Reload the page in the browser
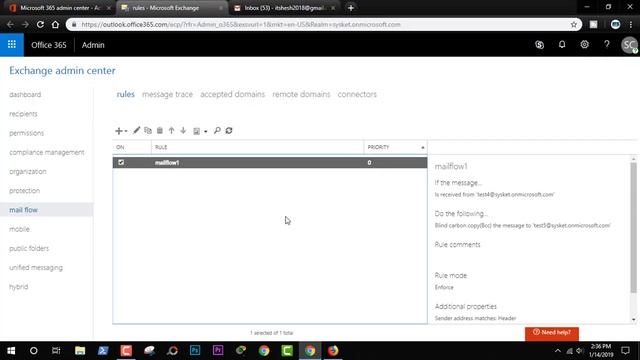The image size is (640, 360). point(40,24)
